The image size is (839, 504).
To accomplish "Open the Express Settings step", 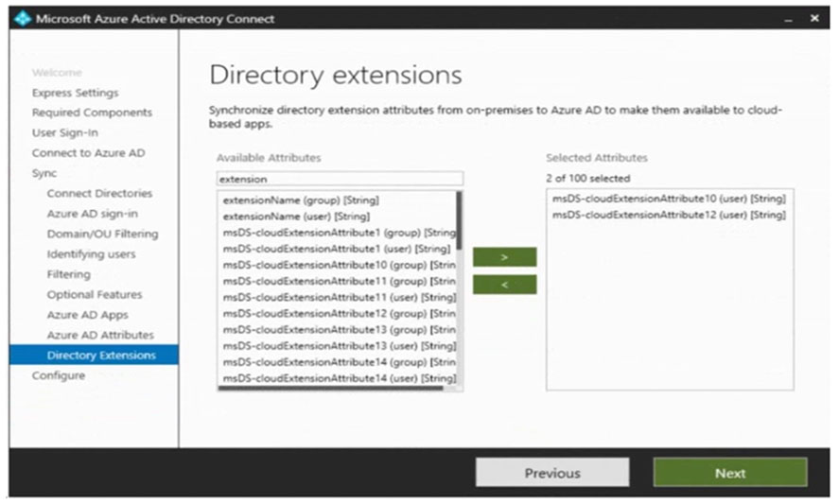I will coord(75,93).
